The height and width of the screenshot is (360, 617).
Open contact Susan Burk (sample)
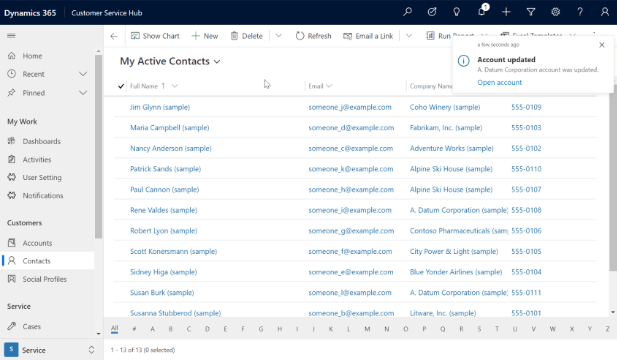[162, 293]
